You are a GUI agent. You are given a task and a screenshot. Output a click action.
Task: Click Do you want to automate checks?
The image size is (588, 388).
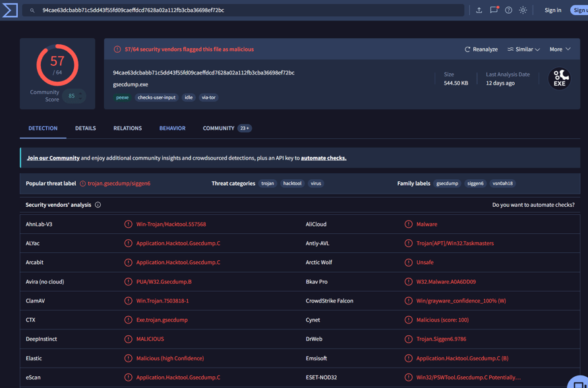(533, 205)
